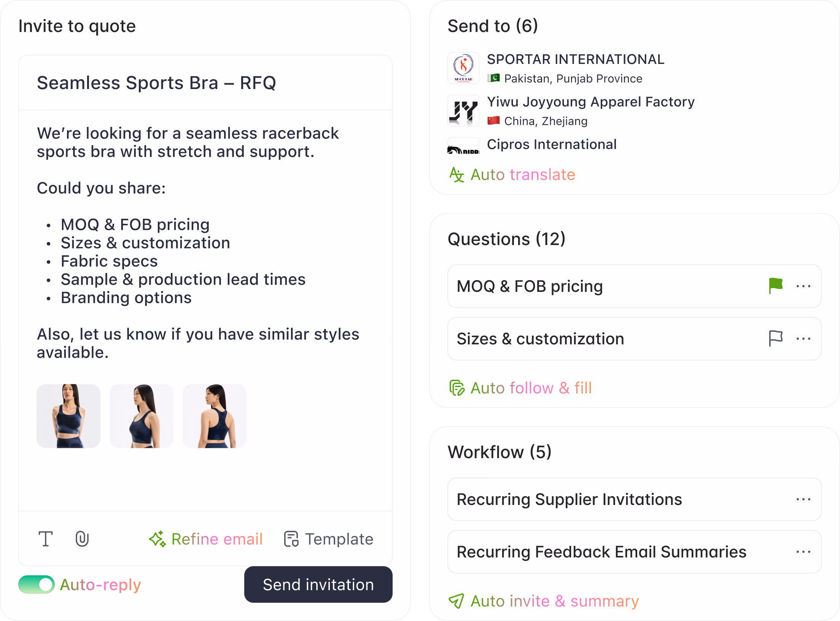Click the Refine email sparkle icon
The width and height of the screenshot is (840, 621).
pos(157,539)
